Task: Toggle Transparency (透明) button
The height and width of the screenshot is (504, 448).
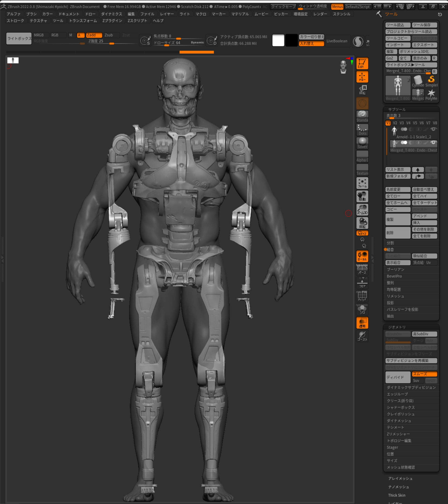Action: coord(362,322)
